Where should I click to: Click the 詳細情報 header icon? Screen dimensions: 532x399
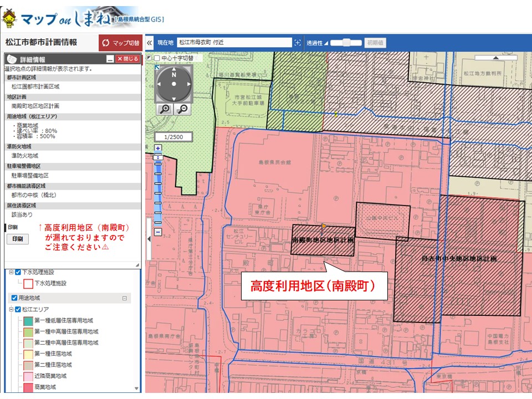[x=12, y=59]
